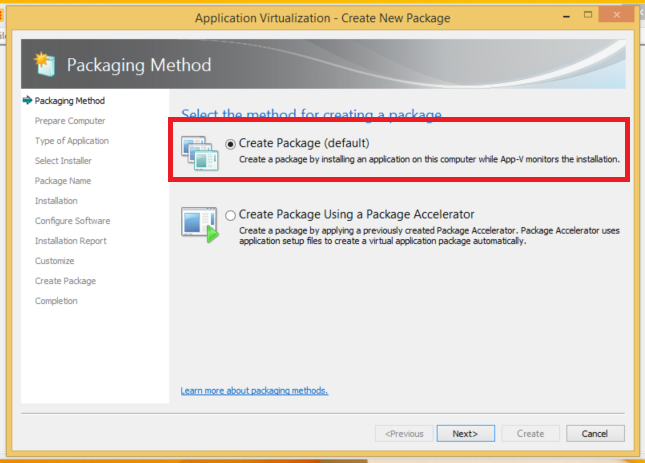Select Type of Application step in sidebar
The height and width of the screenshot is (463, 645).
(x=72, y=141)
